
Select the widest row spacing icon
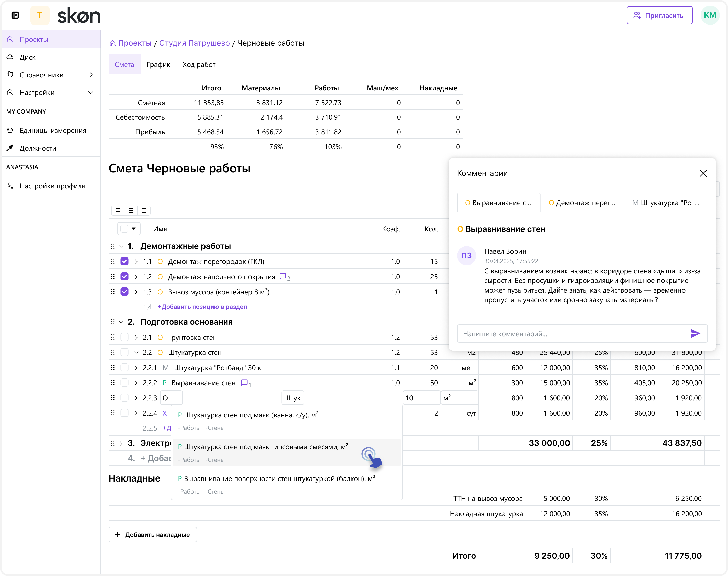point(144,211)
